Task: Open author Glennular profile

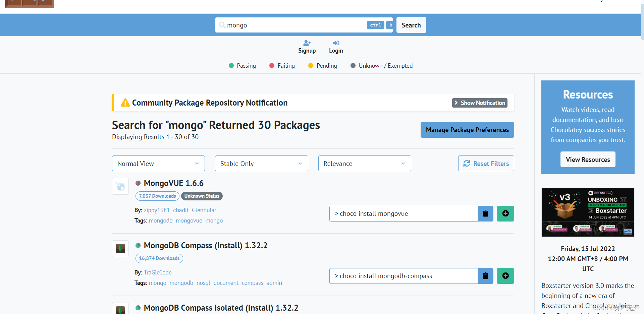Action: pos(204,210)
